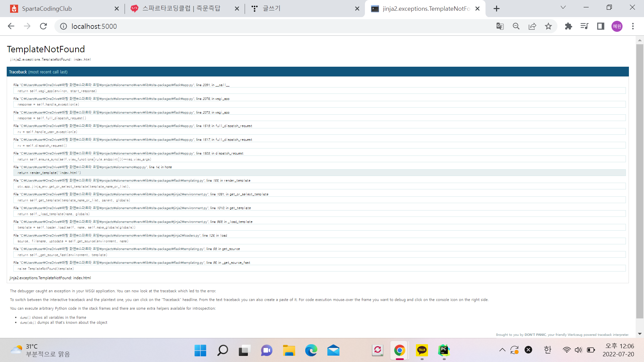Viewport: 644px width, 362px height.
Task: Open the Extensions puzzle icon
Action: (569, 26)
